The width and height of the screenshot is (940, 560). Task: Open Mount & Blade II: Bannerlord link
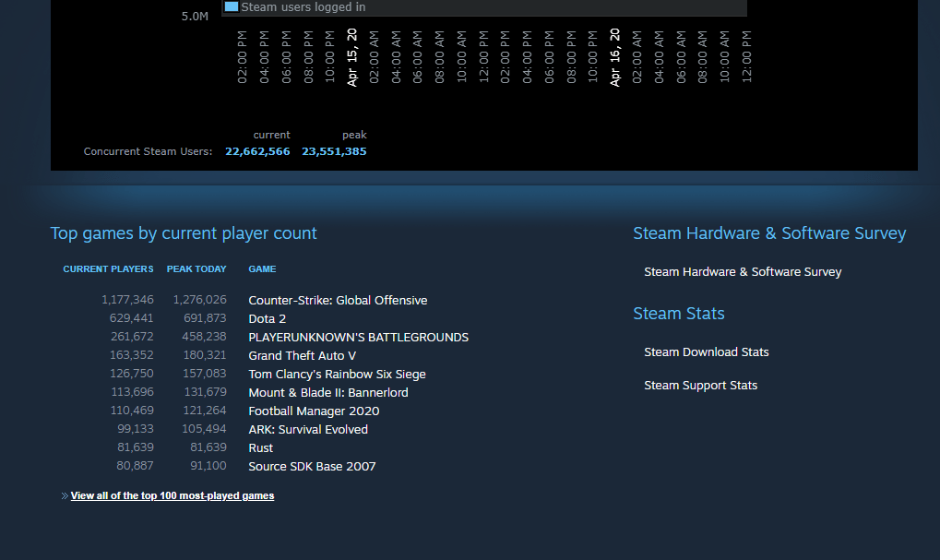tap(328, 393)
